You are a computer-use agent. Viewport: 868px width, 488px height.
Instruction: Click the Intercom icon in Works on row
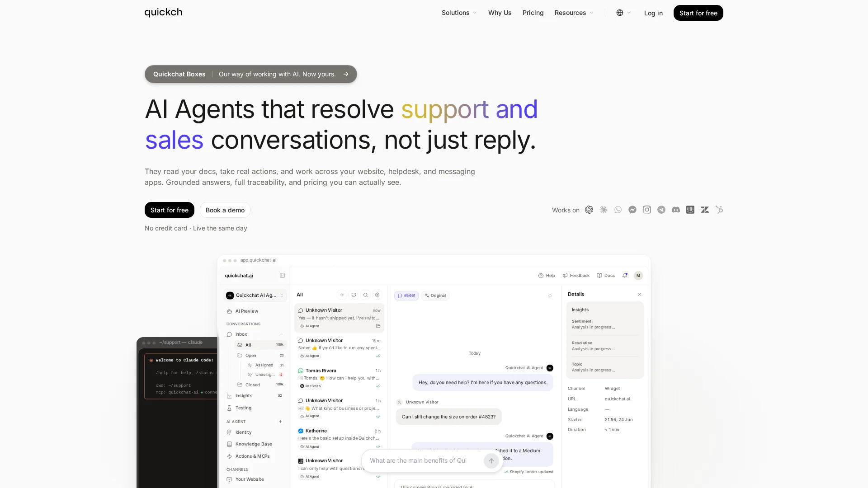(690, 210)
